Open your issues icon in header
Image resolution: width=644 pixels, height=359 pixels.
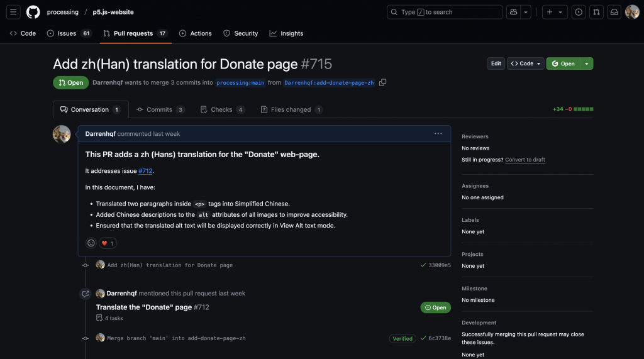pyautogui.click(x=579, y=12)
